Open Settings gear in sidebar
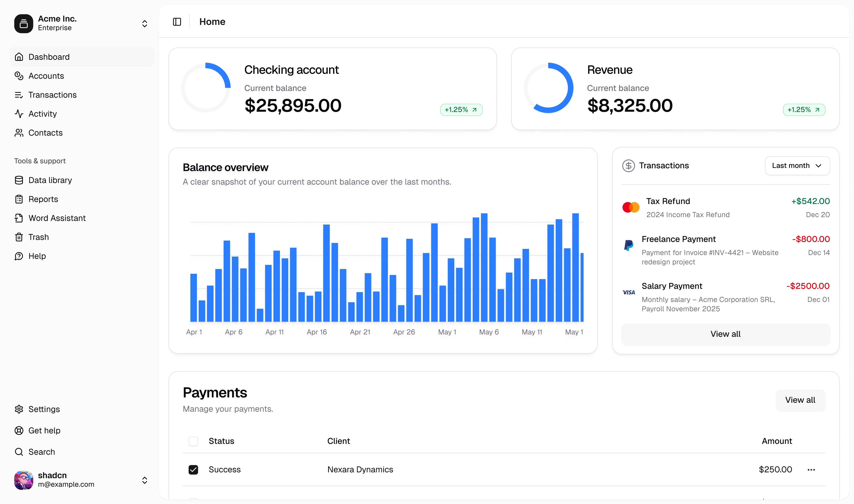This screenshot has height=504, width=854. [19, 409]
